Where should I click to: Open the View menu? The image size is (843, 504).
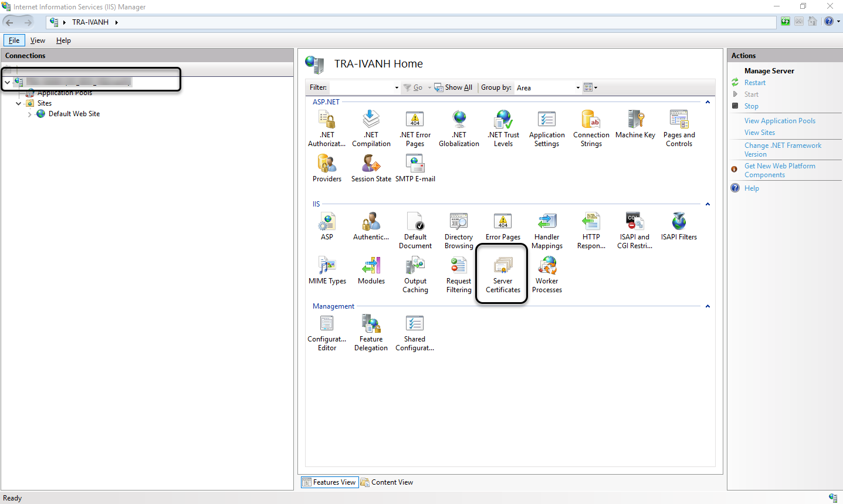(x=38, y=40)
